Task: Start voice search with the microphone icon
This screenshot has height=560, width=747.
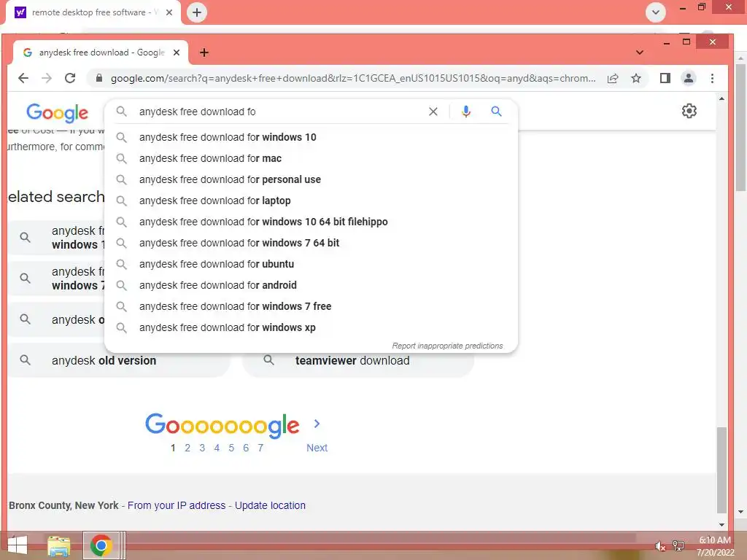Action: 466,112
